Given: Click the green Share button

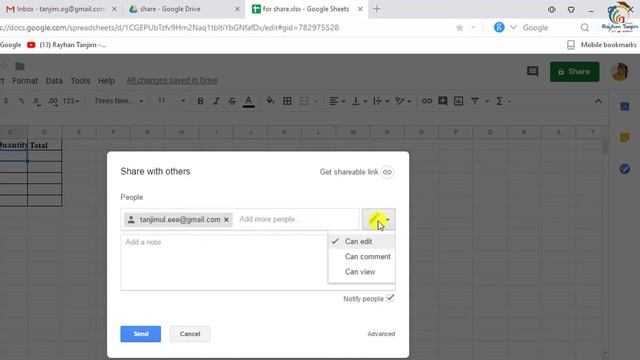Looking at the screenshot, I should 574,72.
